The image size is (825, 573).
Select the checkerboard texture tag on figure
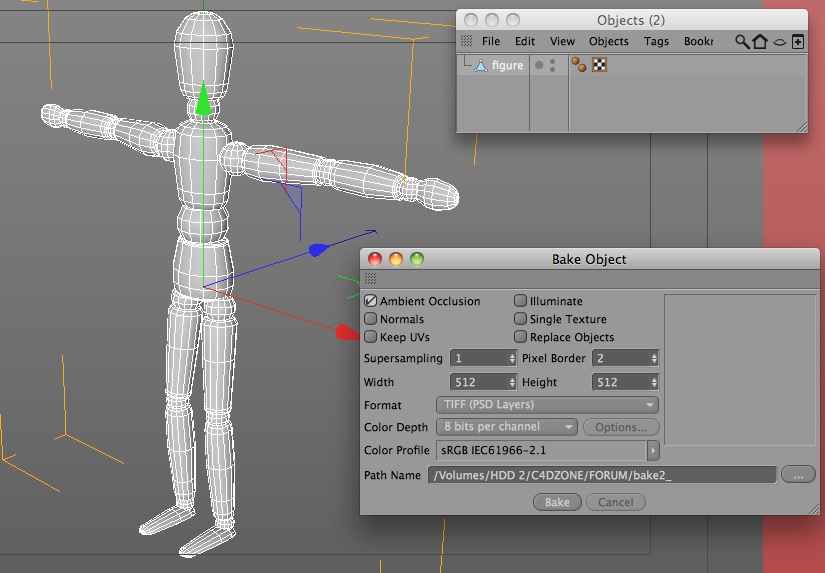(x=600, y=65)
